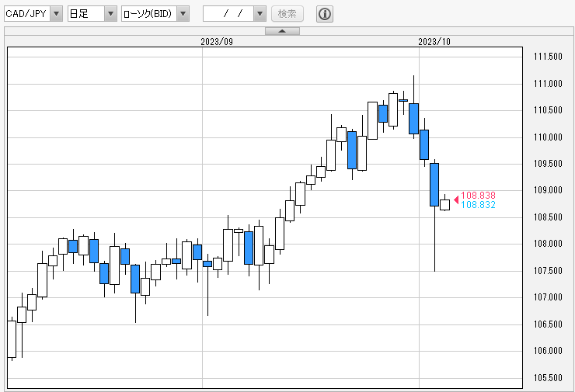
Task: Click the blue candle with long wick to 107.5
Action: 434,185
